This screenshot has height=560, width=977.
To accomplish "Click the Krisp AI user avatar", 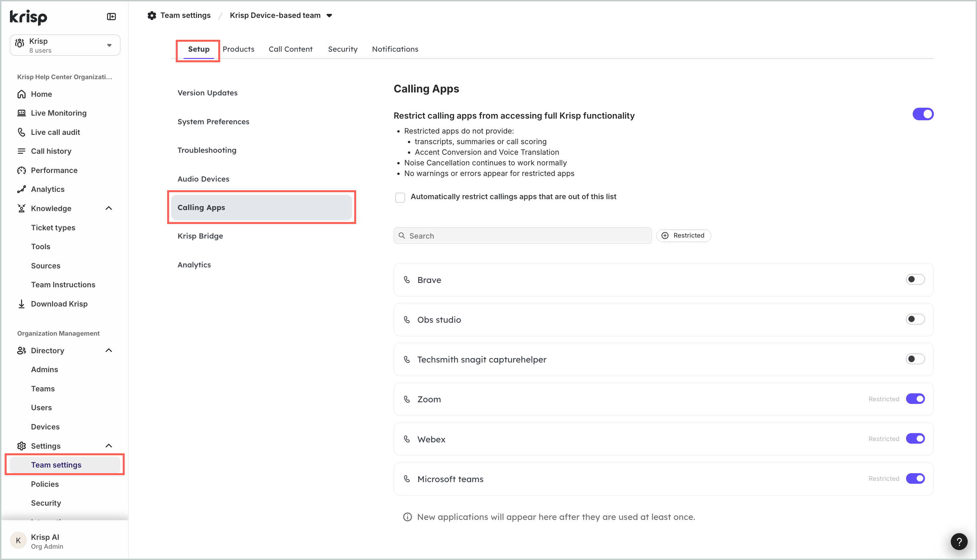I will click(x=18, y=541).
